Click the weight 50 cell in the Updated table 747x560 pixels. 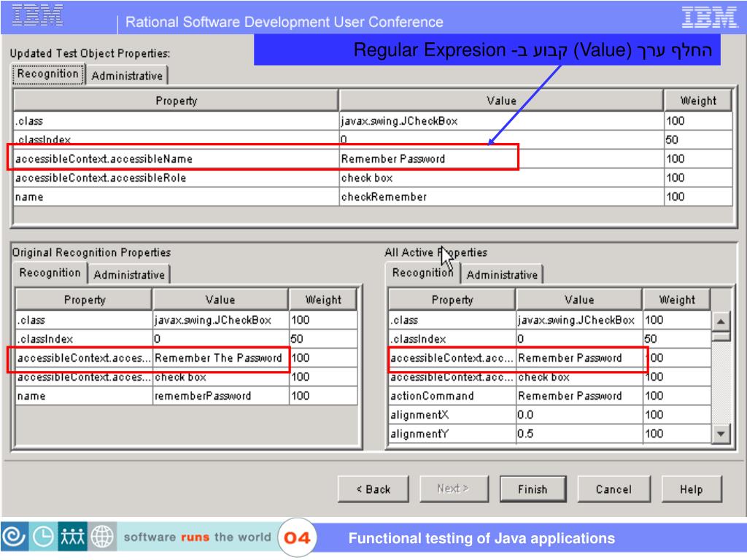pyautogui.click(x=698, y=140)
